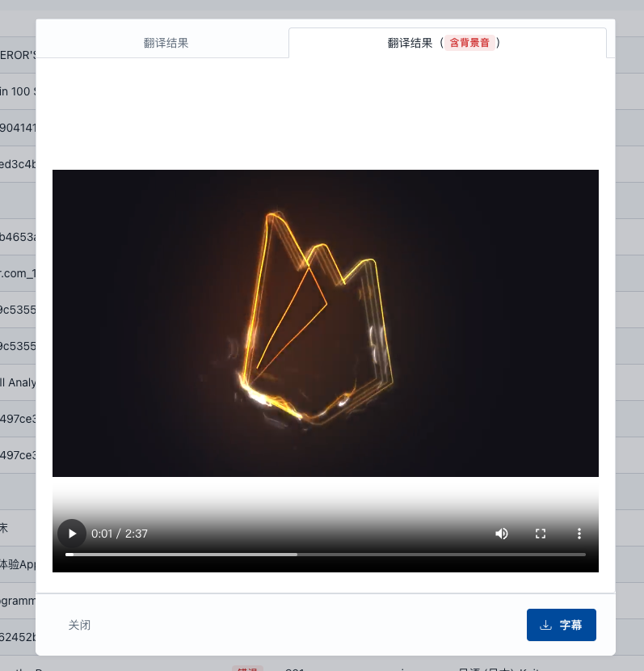Seek along the video progress bar
The height and width of the screenshot is (671, 644).
(325, 555)
